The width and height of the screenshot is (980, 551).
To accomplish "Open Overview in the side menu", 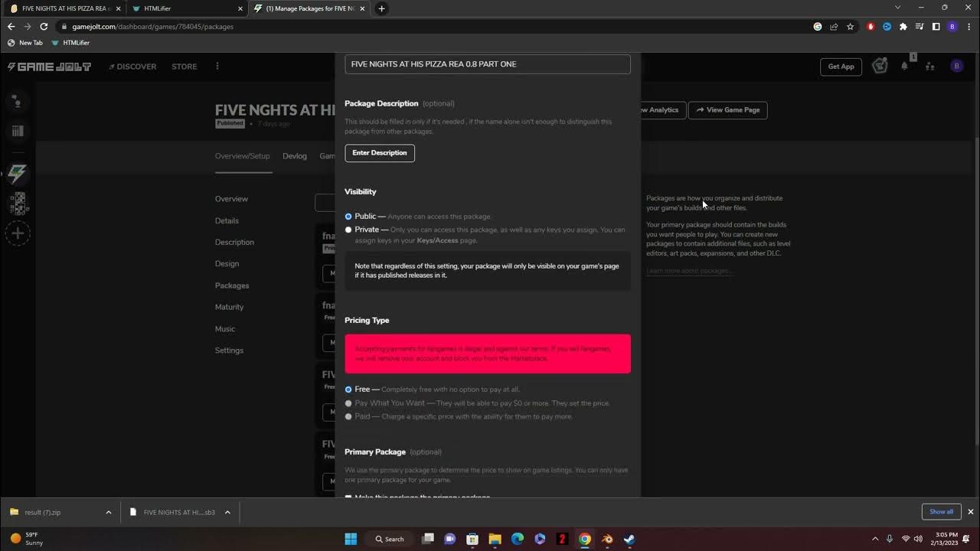I will (231, 199).
